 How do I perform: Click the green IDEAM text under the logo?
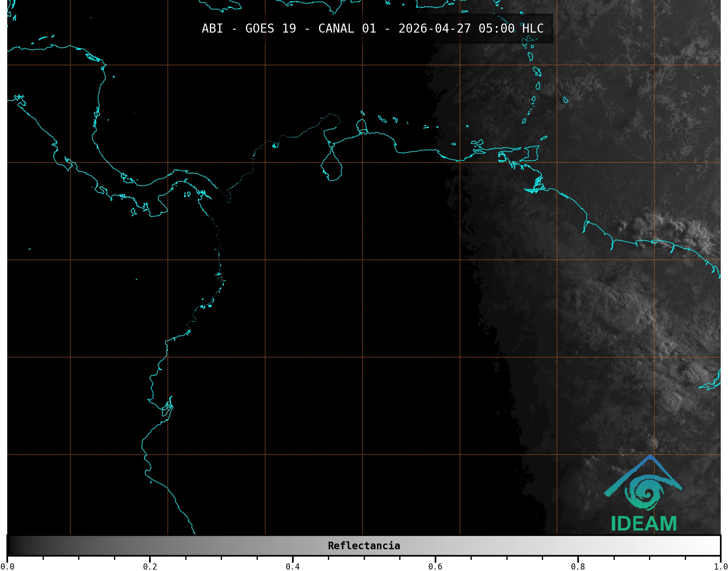(x=644, y=524)
